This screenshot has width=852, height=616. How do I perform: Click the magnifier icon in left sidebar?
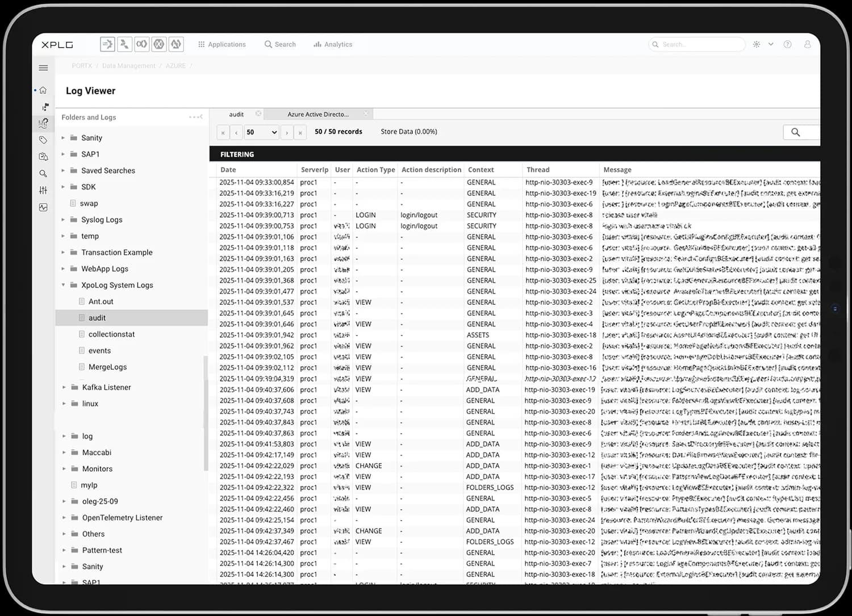point(43,174)
